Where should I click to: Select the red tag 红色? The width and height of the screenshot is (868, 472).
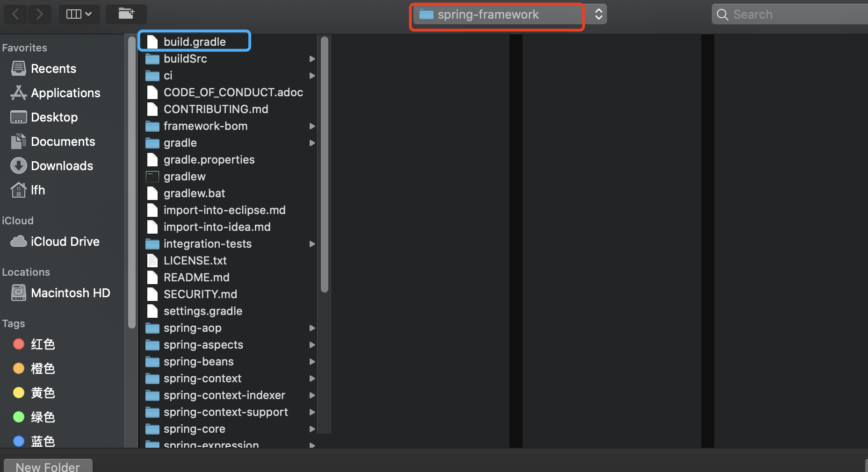click(x=34, y=344)
